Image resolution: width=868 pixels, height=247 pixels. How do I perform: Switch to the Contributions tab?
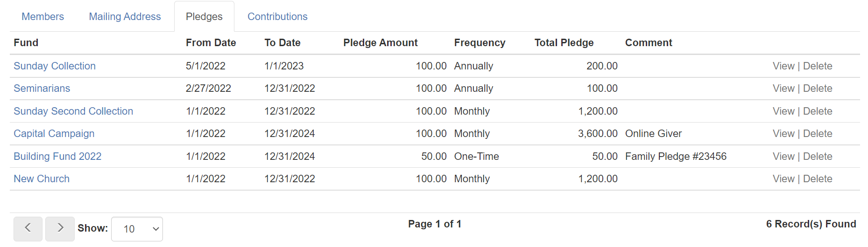tap(277, 16)
